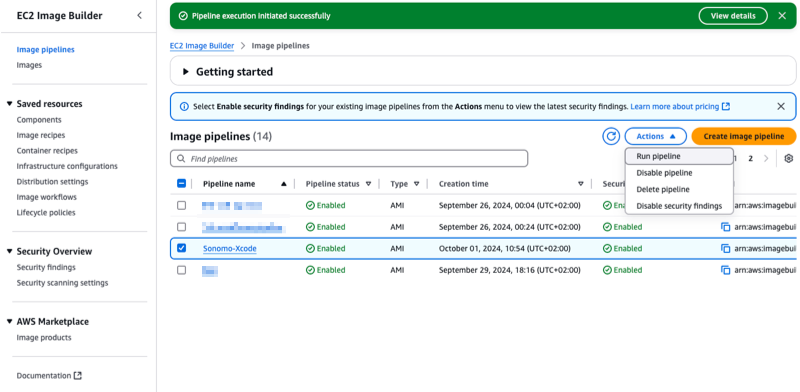The image size is (800, 392).
Task: Open Container recipes in sidebar
Action: (x=47, y=151)
